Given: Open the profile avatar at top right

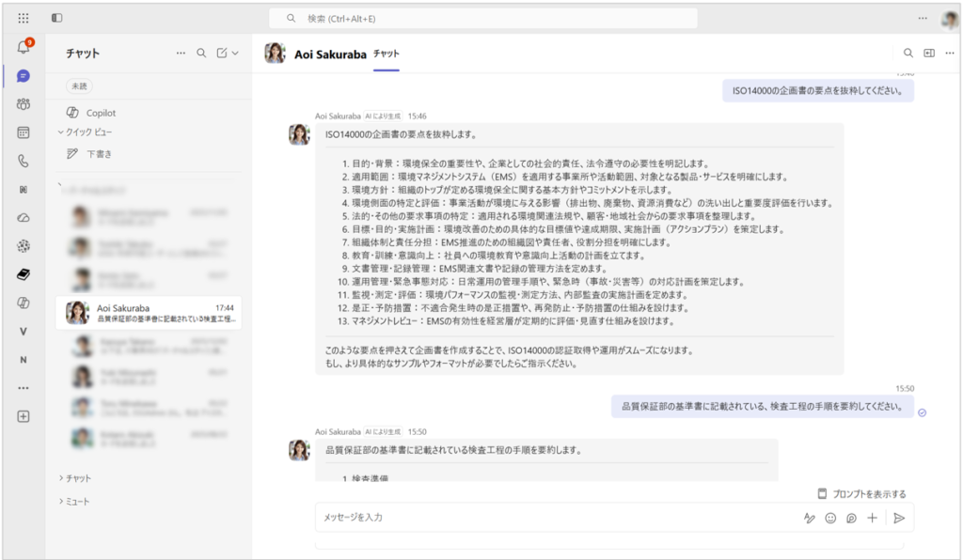Looking at the screenshot, I should tap(950, 20).
